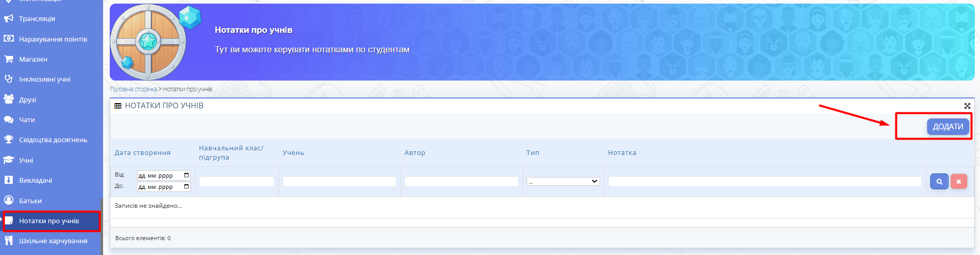Expand the Тип filter dropdown
The height and width of the screenshot is (255, 980).
pos(563,182)
